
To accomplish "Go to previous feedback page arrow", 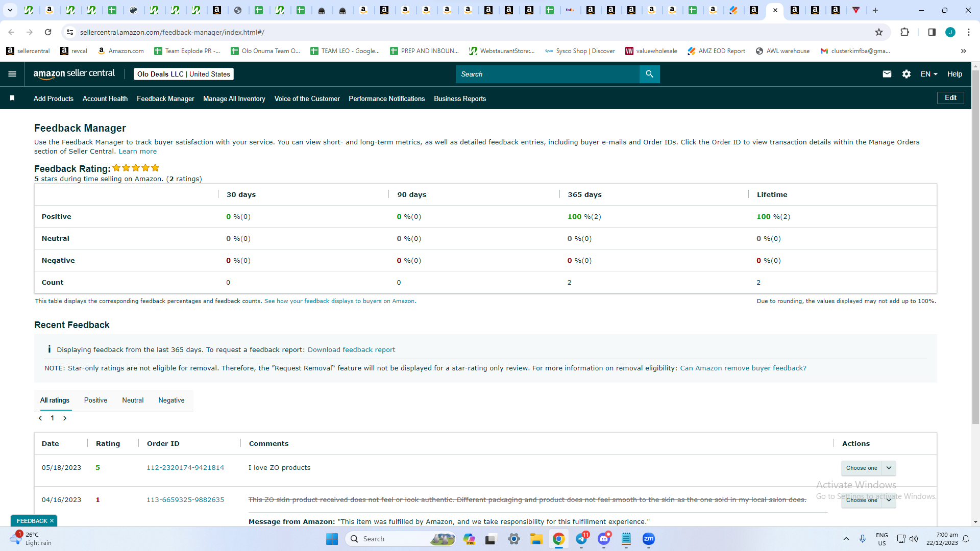I will click(40, 418).
